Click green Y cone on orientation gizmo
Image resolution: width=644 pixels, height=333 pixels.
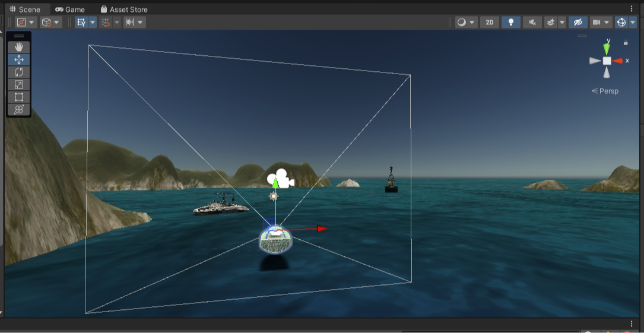[x=607, y=48]
